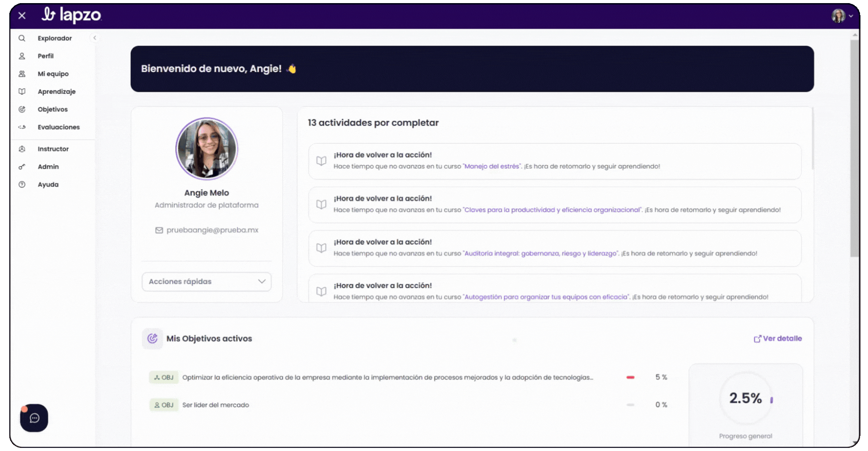The height and width of the screenshot is (451, 868).
Task: Click the Instructor icon in sidebar
Action: point(22,149)
